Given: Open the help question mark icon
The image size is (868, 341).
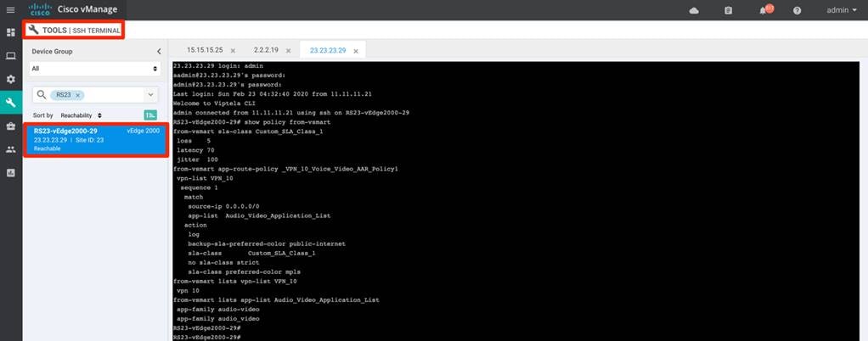Looking at the screenshot, I should point(797,10).
